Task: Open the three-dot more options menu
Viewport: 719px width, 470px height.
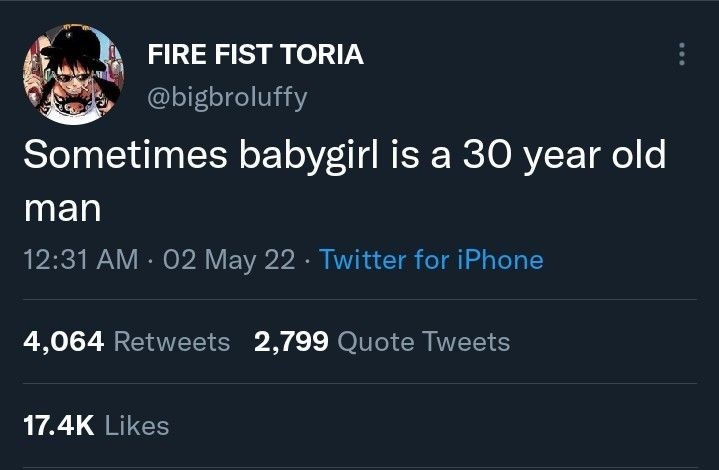Action: pos(682,54)
